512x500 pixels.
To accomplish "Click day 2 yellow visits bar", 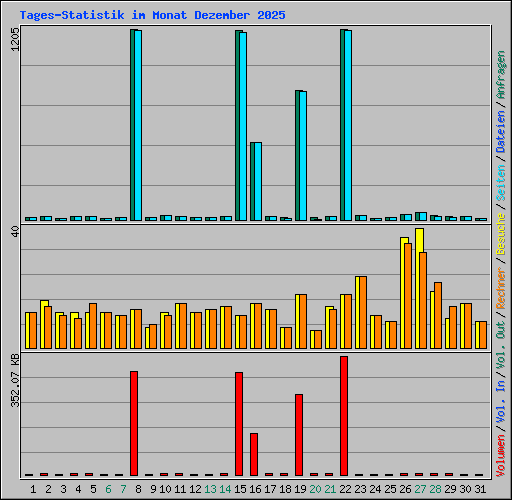I will click(44, 324).
